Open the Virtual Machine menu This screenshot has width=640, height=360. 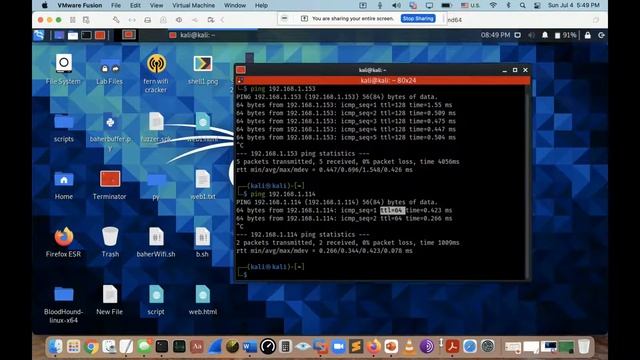pyautogui.click(x=193, y=5)
